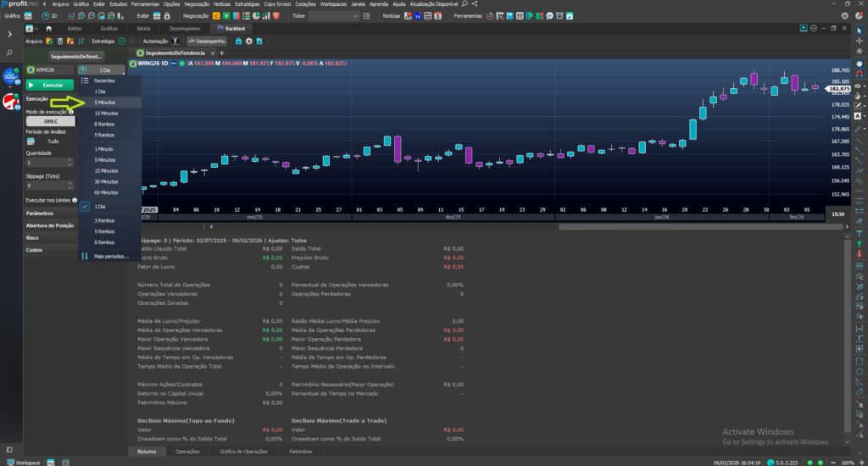Click the green Executar button
This screenshot has width=868, height=466.
click(x=48, y=86)
